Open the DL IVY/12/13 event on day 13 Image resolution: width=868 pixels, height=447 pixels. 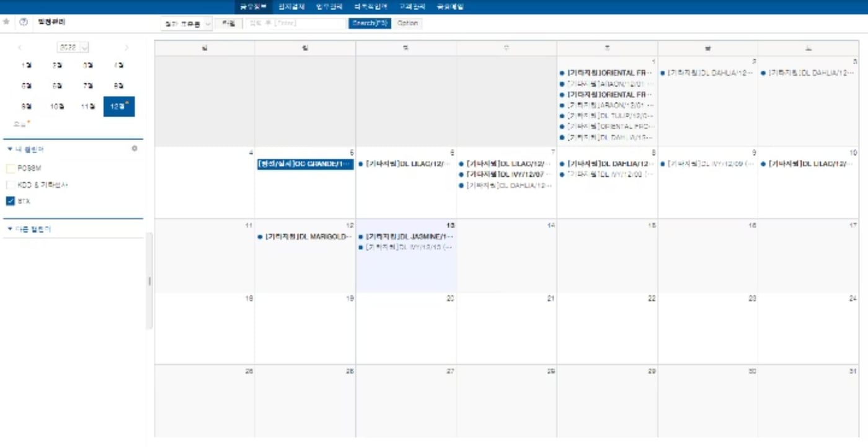tap(406, 247)
